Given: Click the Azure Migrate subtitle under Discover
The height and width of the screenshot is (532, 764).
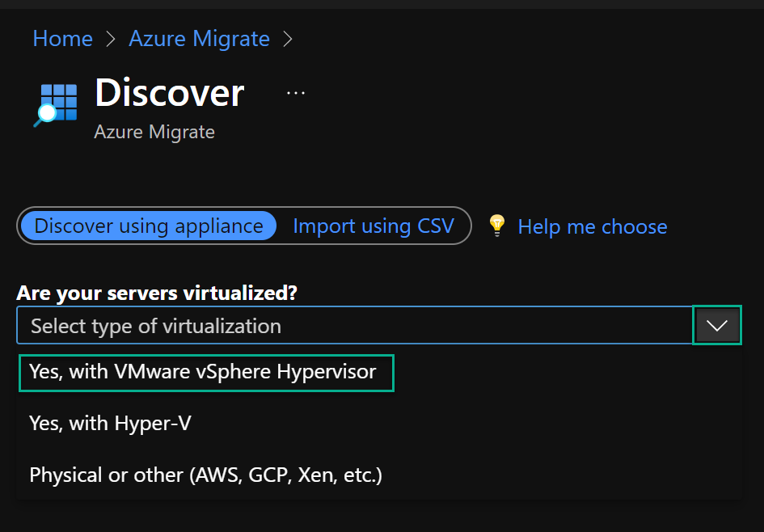Looking at the screenshot, I should tap(154, 132).
